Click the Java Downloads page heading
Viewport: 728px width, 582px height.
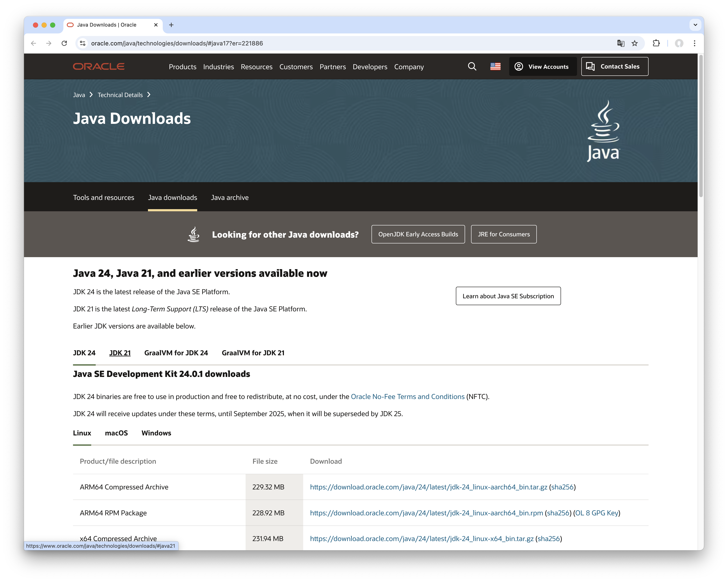tap(132, 119)
